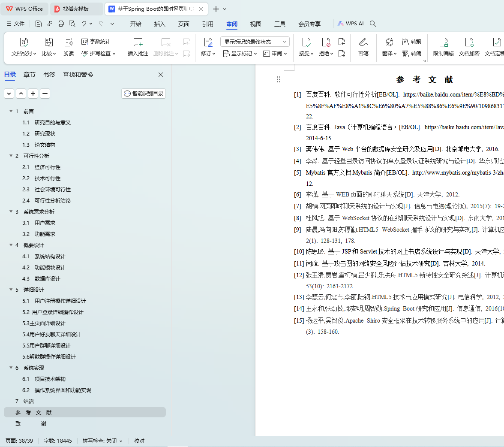Select the 画笔 pen tool
Screen dimensions: 504x447
tap(363, 47)
